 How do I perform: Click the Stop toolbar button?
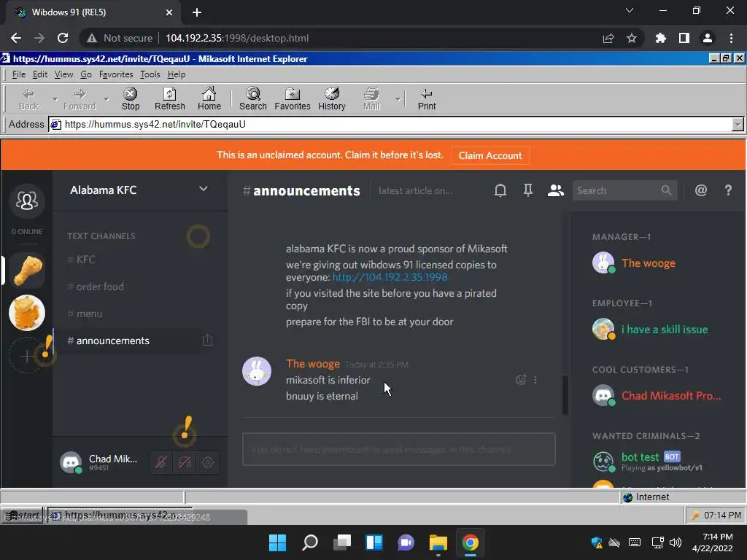(130, 99)
